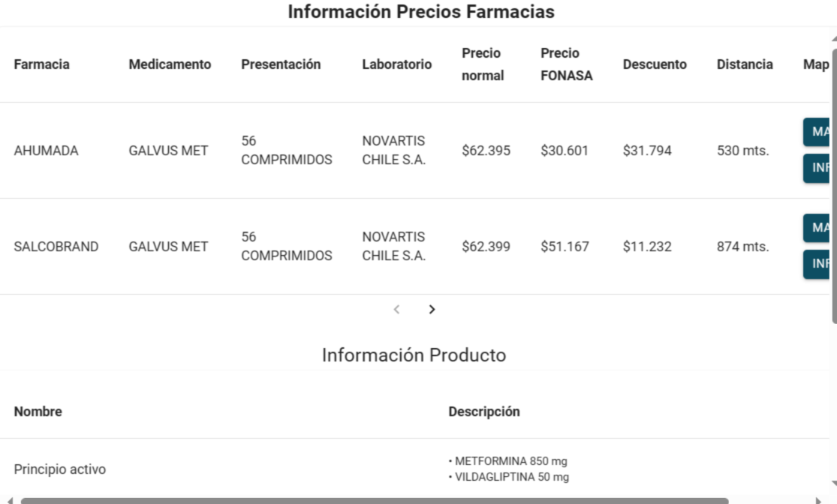Sort by Precio normal column header

[483, 64]
